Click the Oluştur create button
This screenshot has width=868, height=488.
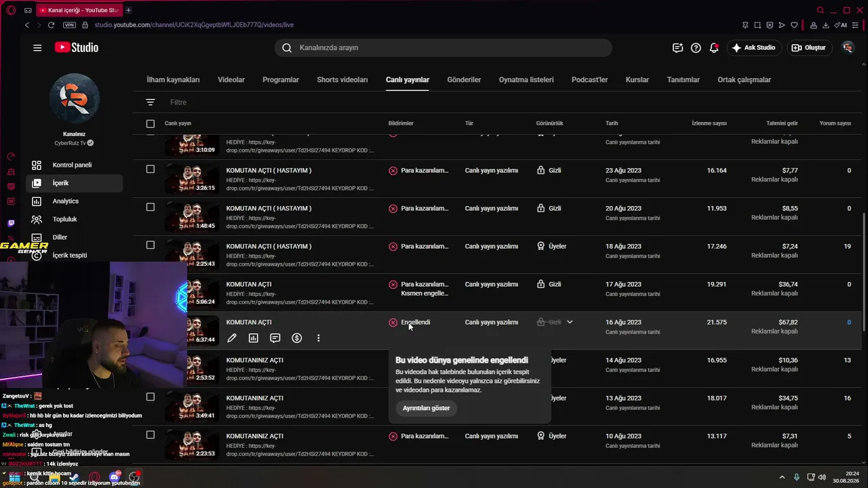pos(809,47)
